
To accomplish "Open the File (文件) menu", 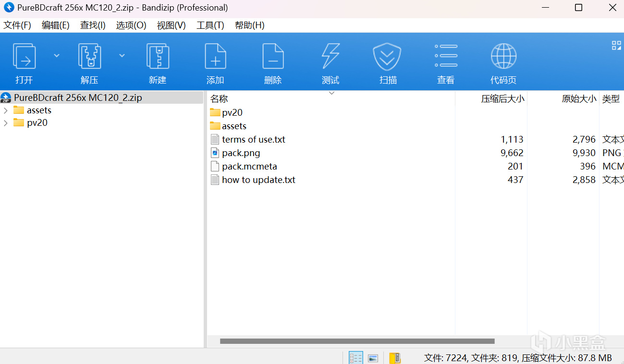I will (17, 25).
